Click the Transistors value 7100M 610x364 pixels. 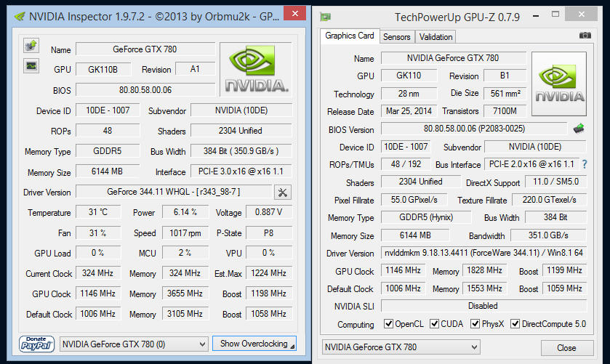pyautogui.click(x=505, y=111)
